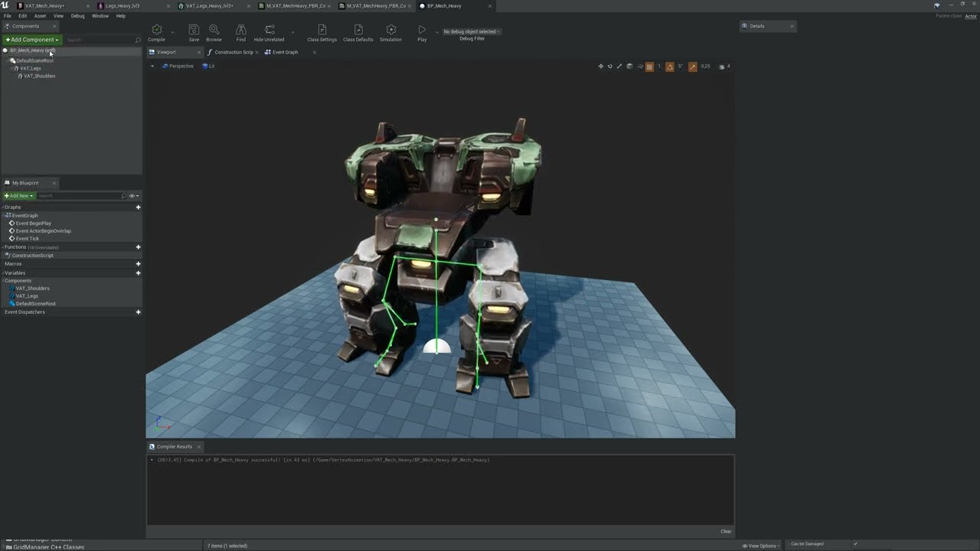The height and width of the screenshot is (551, 980).
Task: Open viewport options dropdown arrow
Action: coord(152,66)
